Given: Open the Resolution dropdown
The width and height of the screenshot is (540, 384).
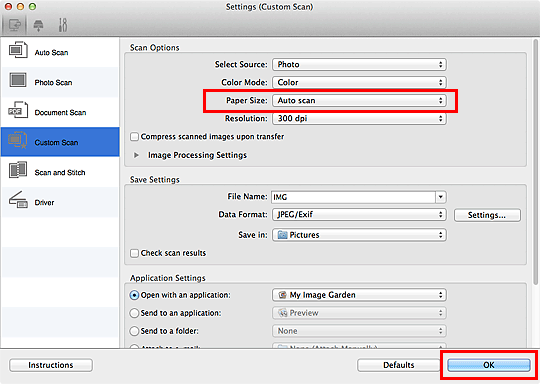Looking at the screenshot, I should tap(359, 118).
